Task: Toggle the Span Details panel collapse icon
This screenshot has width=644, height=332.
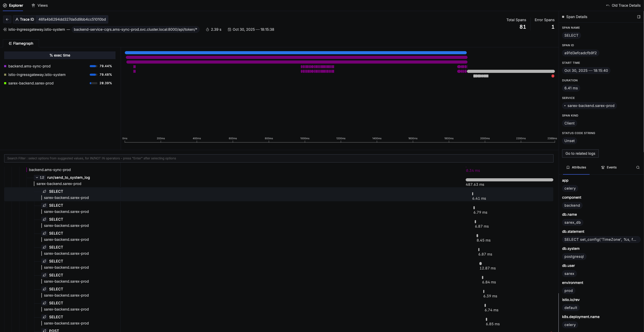Action: [639, 17]
